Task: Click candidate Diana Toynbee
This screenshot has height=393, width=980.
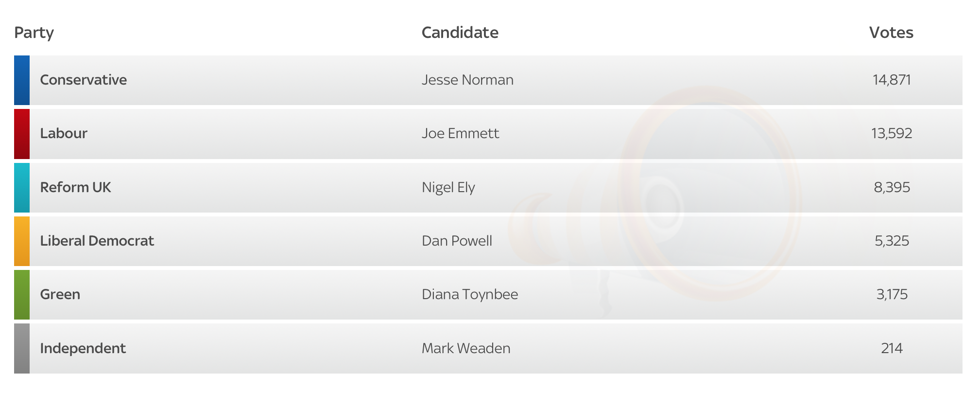Action: (470, 294)
